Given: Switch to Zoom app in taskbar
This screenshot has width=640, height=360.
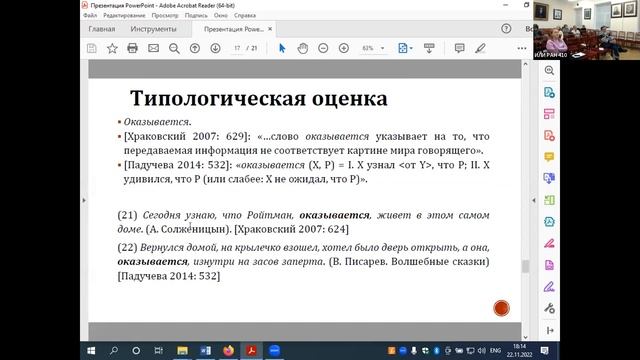Looking at the screenshot, I should 274,351.
